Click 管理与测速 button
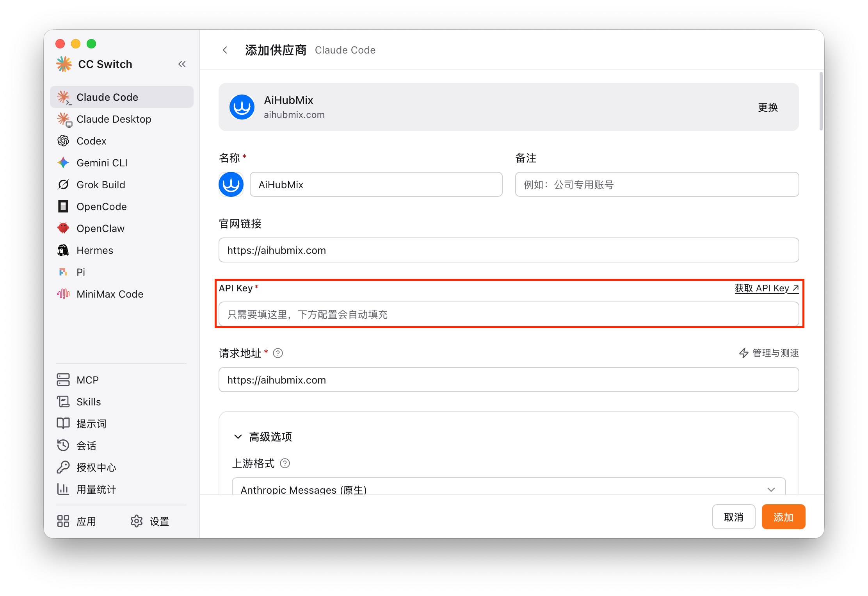 [769, 353]
